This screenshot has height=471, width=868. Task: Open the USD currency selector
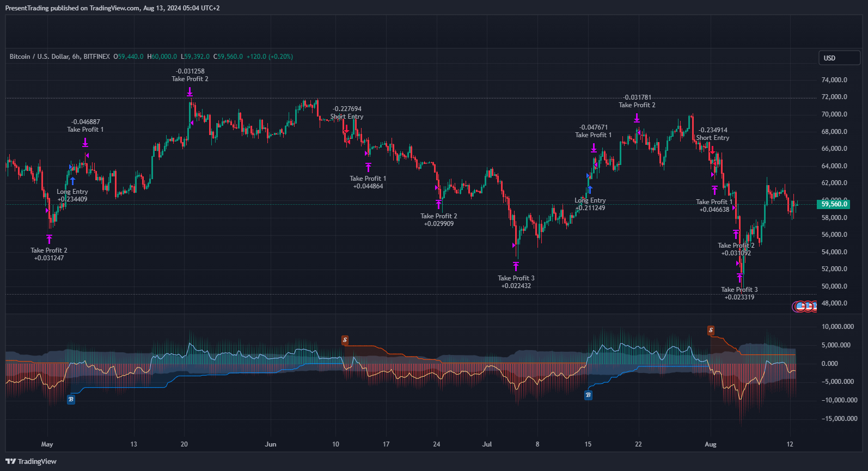pos(839,58)
